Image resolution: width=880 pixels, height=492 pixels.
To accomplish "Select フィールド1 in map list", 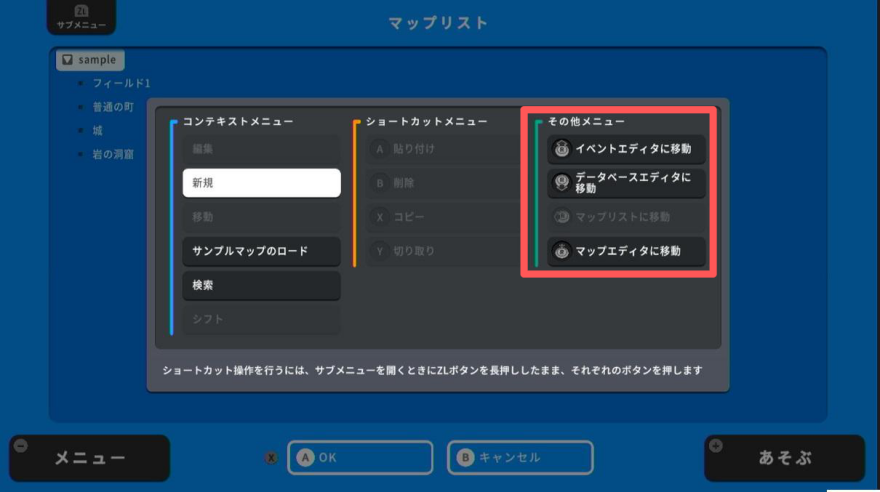I will (121, 83).
